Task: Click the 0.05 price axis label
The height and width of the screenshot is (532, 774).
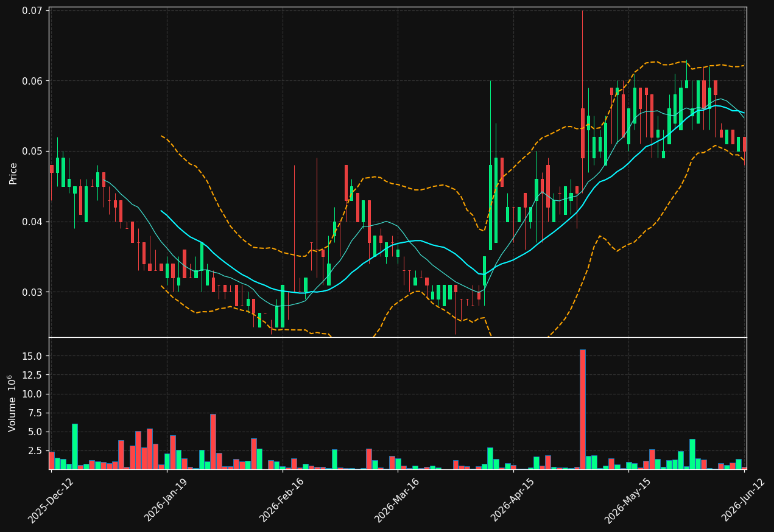Action: coord(32,151)
